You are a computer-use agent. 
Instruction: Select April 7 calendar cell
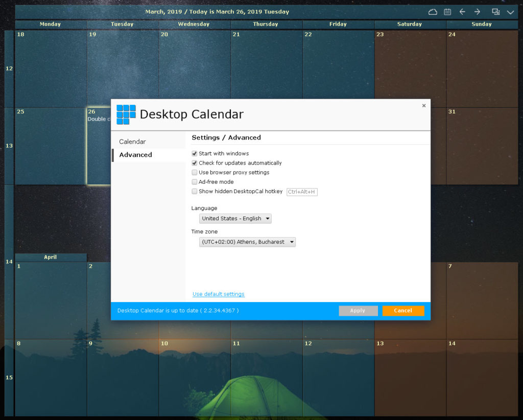(x=482, y=300)
